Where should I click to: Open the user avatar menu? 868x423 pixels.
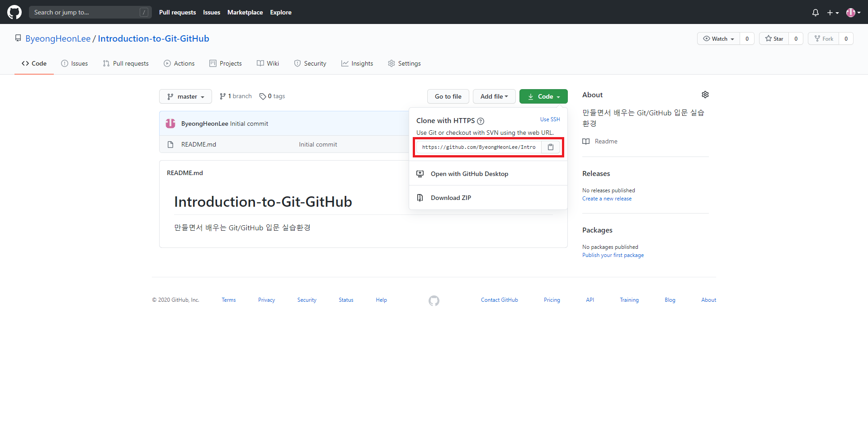[x=854, y=13]
